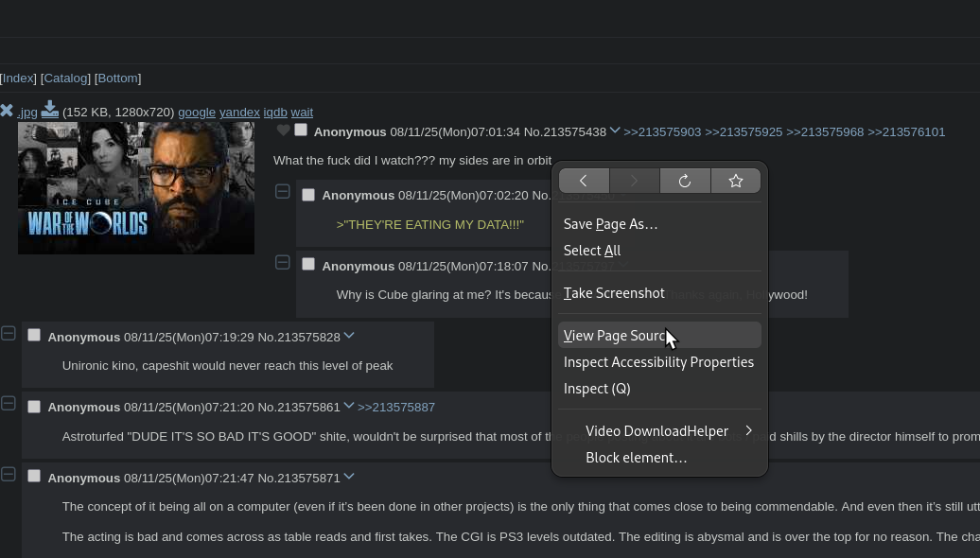
Task: Search image with wait link
Action: click(302, 113)
